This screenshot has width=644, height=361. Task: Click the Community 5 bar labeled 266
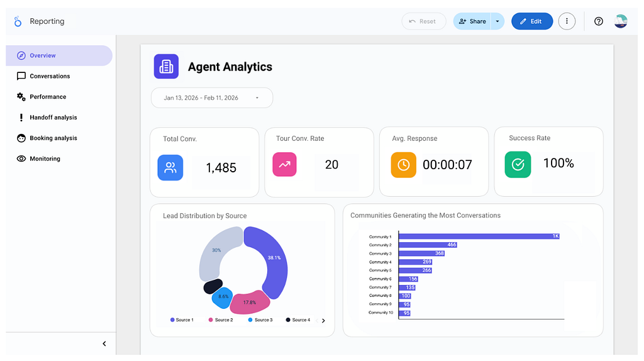pyautogui.click(x=415, y=270)
